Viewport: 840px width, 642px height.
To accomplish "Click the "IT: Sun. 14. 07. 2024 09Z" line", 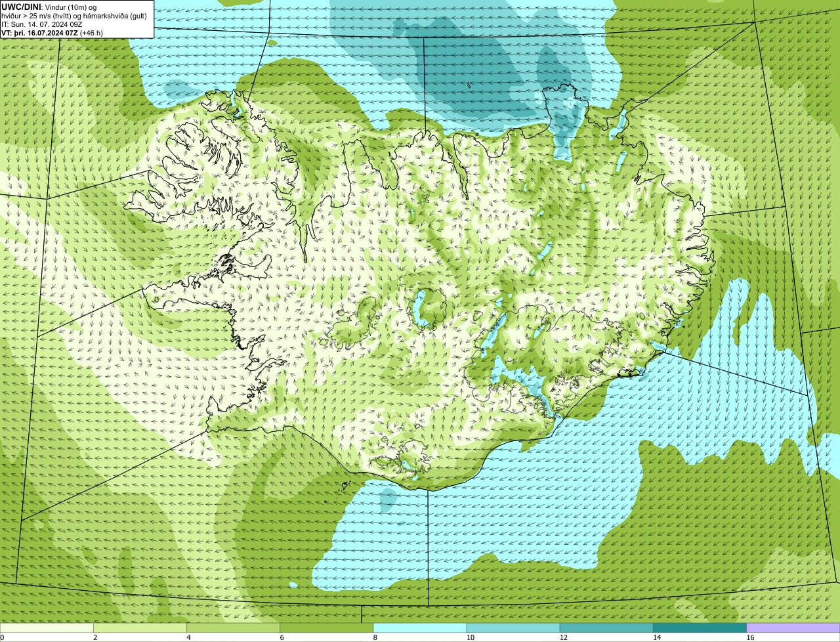I will 42,24.
